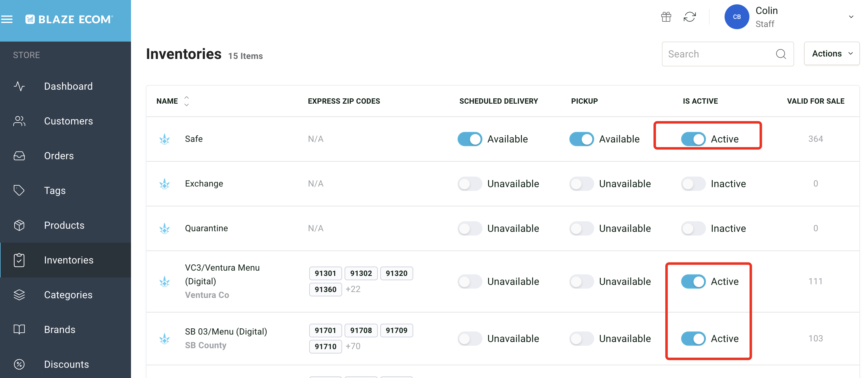
Task: Click the gift icon in the header
Action: (x=666, y=16)
